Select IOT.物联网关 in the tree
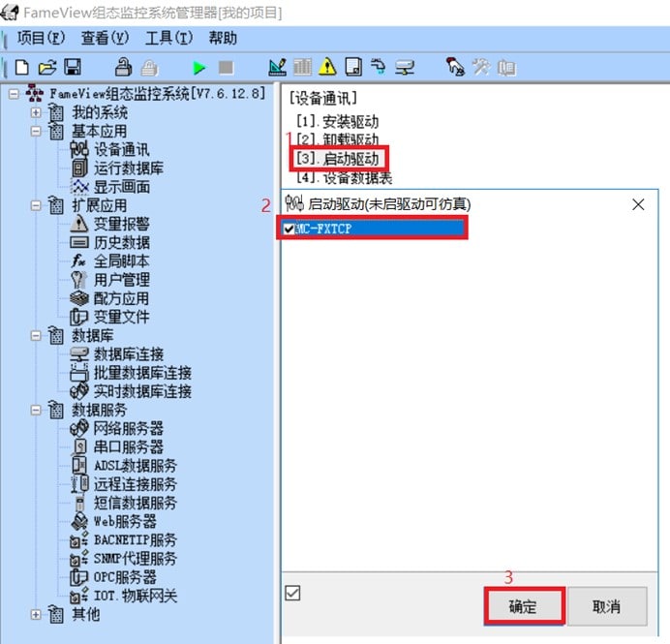 135,597
